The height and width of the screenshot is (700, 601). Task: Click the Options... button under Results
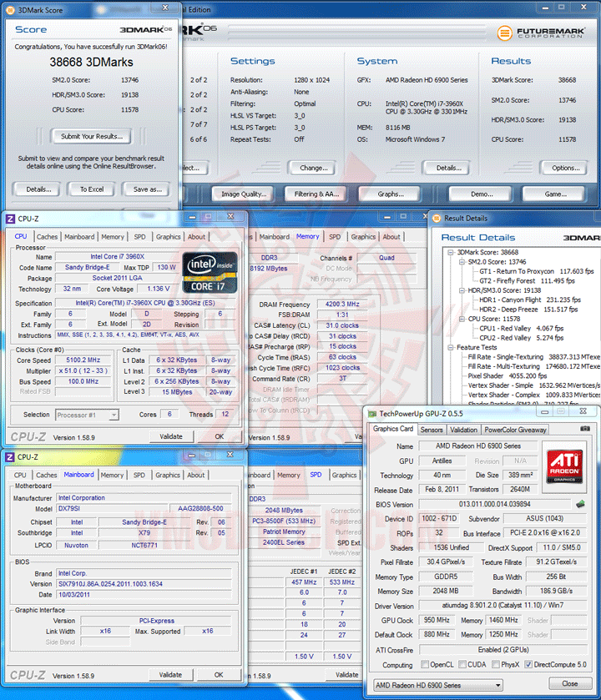(565, 168)
